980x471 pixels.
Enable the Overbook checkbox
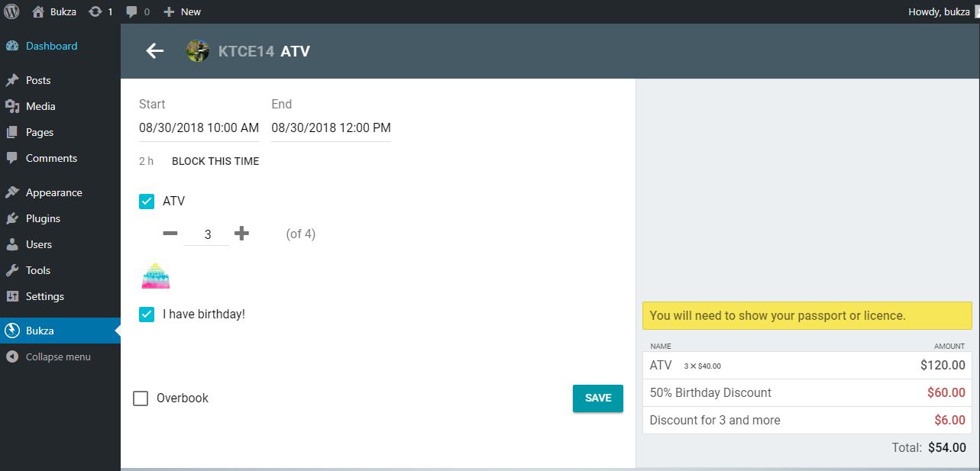coord(141,398)
